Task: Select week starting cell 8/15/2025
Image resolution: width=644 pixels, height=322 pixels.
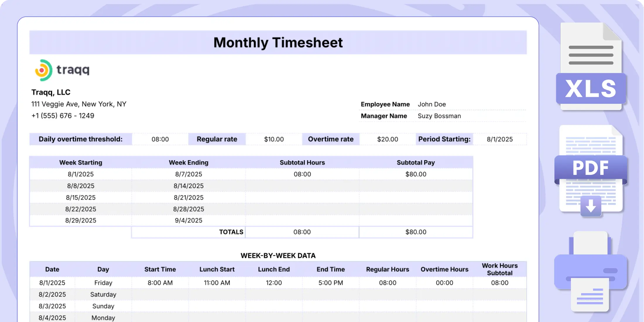Action: tap(81, 198)
